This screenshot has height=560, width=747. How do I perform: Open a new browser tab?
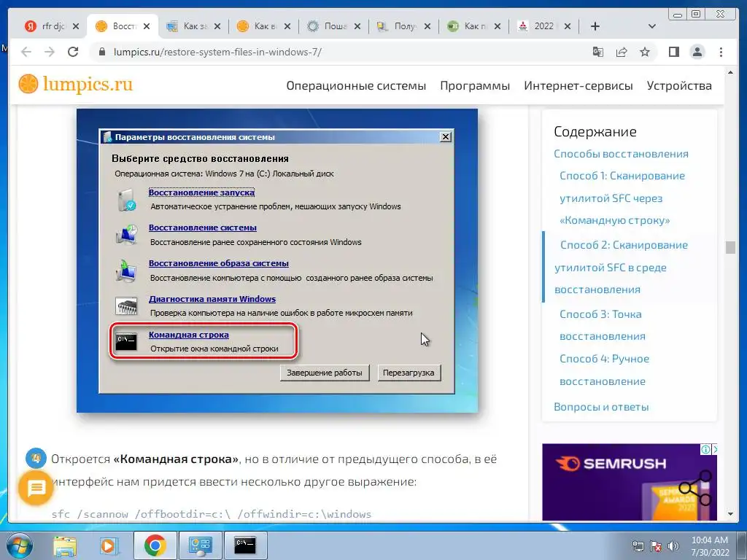click(x=595, y=26)
